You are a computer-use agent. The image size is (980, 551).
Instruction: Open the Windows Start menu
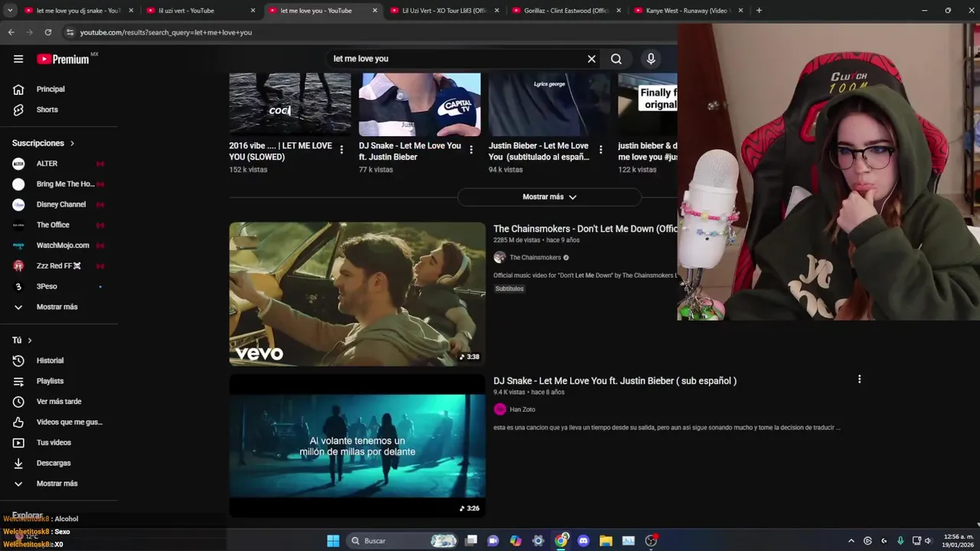[333, 541]
